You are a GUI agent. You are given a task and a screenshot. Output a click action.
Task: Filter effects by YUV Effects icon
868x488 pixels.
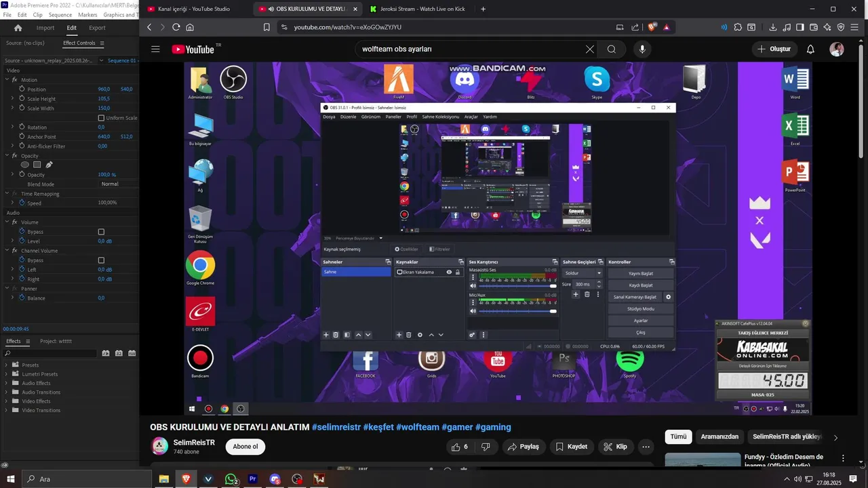[132, 353]
